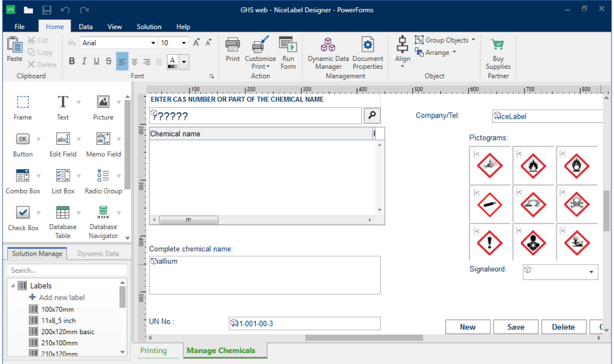
Task: Toggle italic formatting
Action: 84,61
